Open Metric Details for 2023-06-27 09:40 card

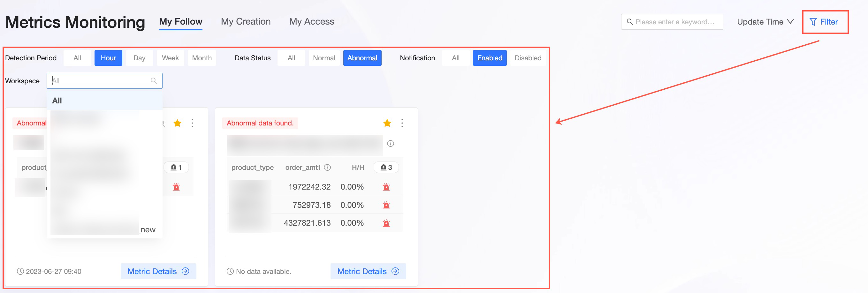pos(158,271)
